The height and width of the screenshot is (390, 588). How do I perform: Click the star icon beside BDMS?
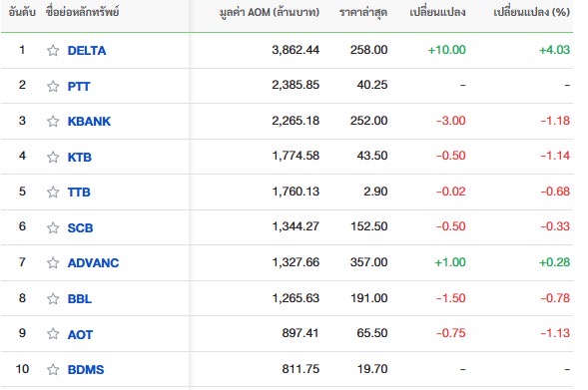[53, 369]
